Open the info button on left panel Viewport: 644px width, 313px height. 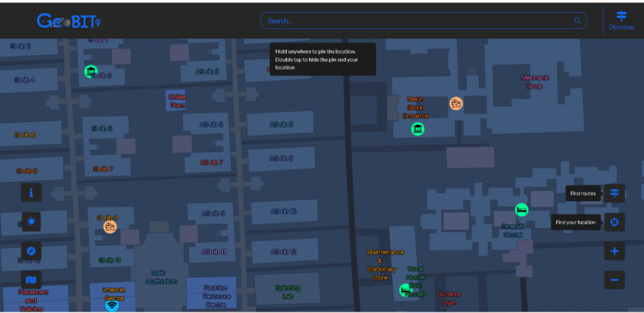(x=31, y=192)
